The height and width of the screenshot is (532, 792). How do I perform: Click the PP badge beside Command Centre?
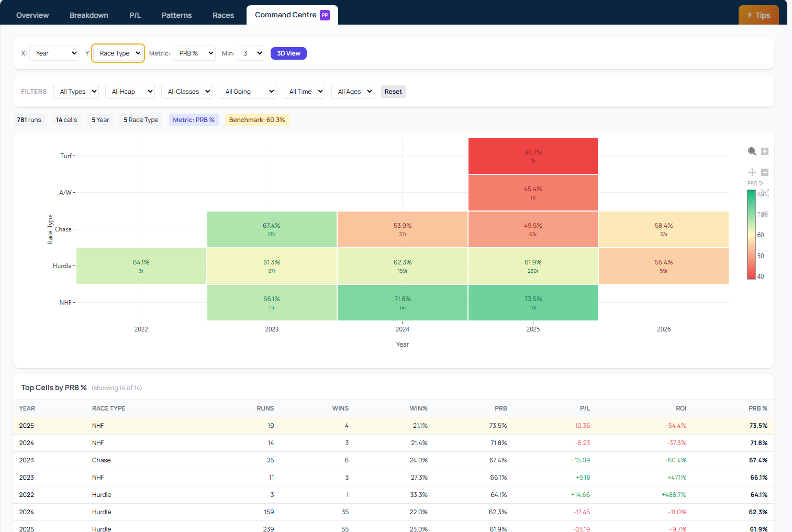click(x=325, y=15)
